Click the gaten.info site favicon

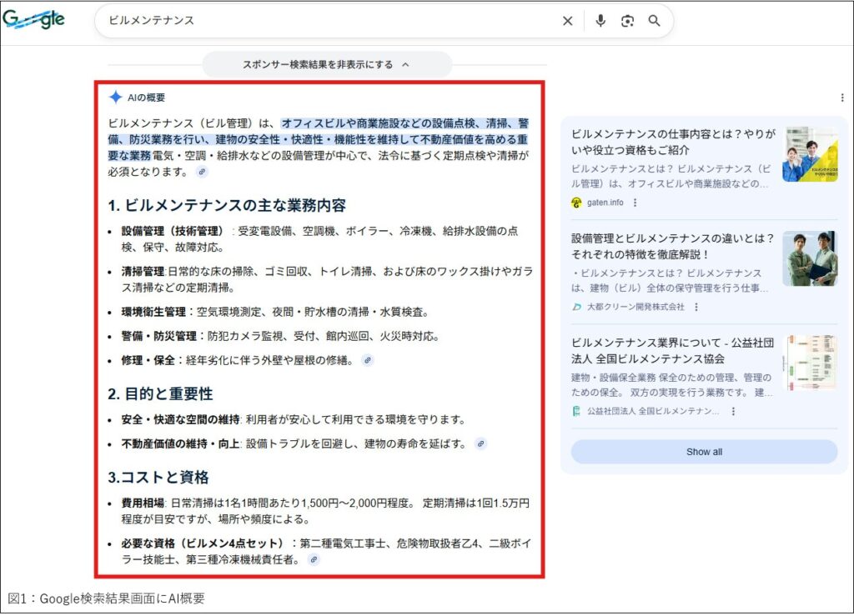coord(575,203)
